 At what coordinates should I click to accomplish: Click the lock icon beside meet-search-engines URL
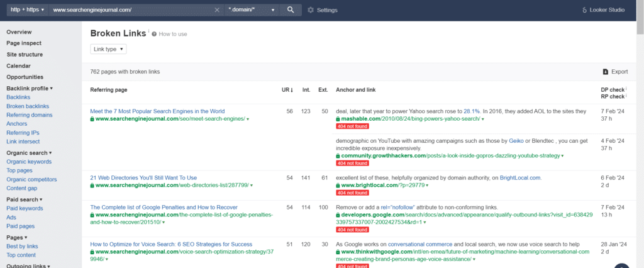92,119
